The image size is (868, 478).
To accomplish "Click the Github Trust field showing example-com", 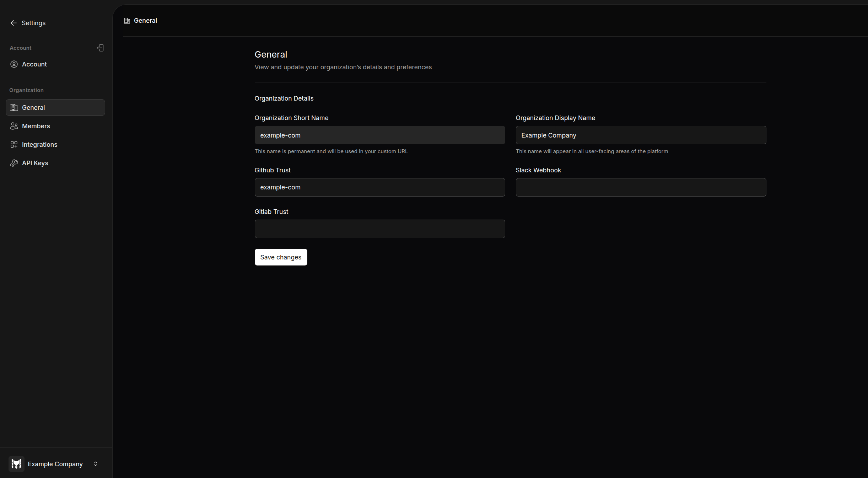I will [x=379, y=187].
